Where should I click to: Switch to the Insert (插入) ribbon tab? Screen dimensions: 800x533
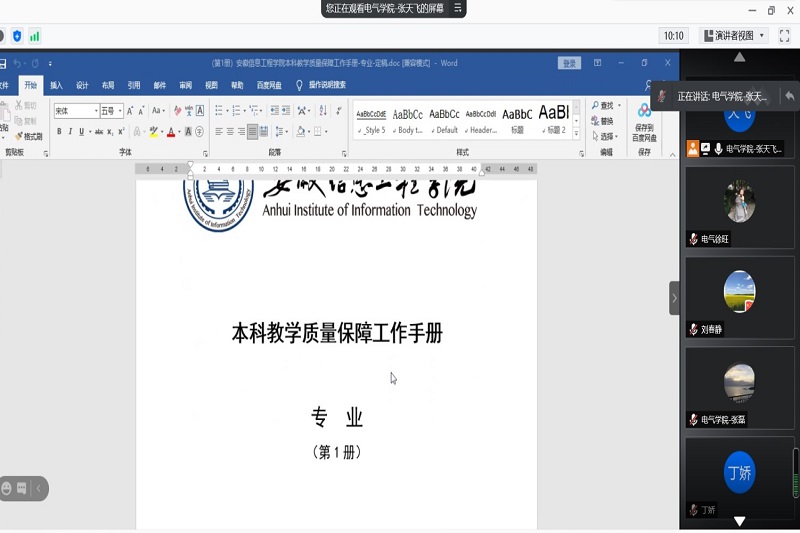point(56,86)
